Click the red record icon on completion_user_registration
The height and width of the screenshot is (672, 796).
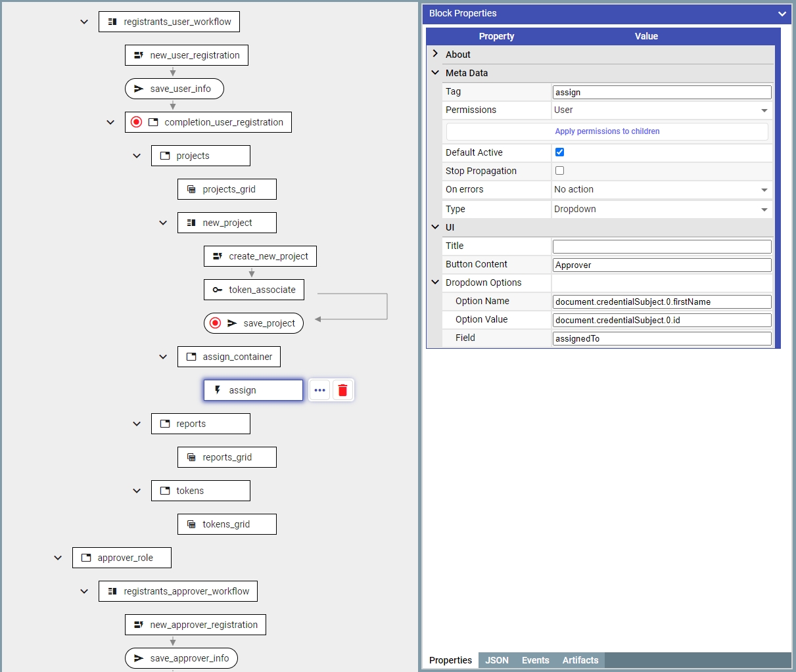(x=136, y=122)
